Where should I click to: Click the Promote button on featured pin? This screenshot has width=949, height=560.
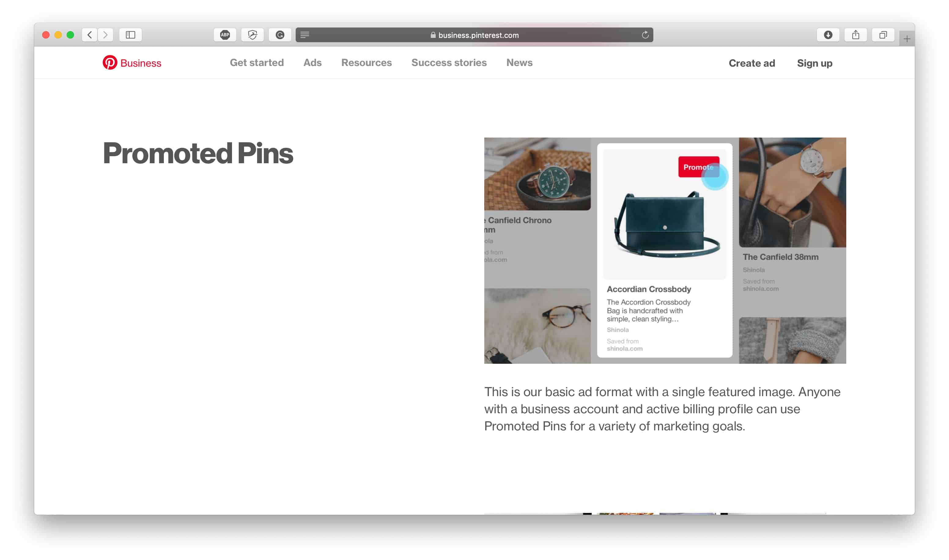tap(698, 167)
